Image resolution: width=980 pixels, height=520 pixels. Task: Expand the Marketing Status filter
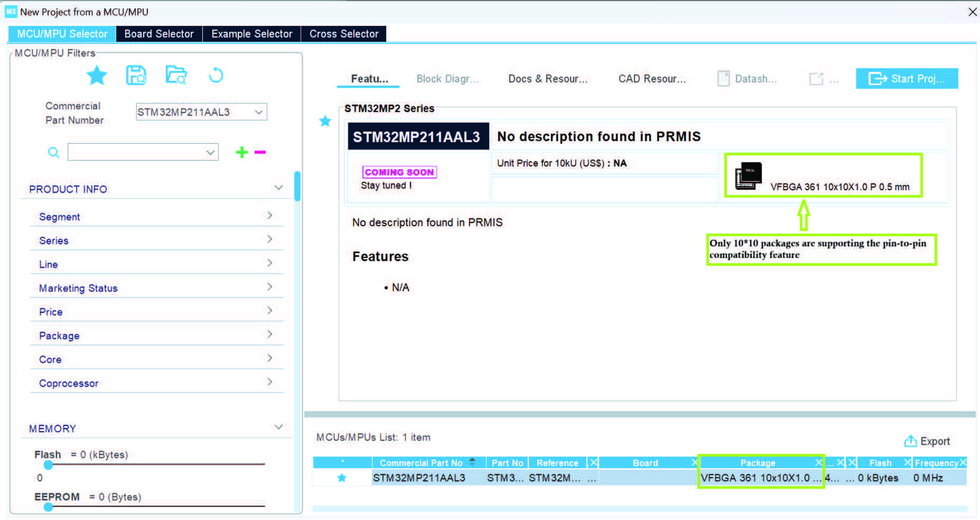tap(269, 287)
